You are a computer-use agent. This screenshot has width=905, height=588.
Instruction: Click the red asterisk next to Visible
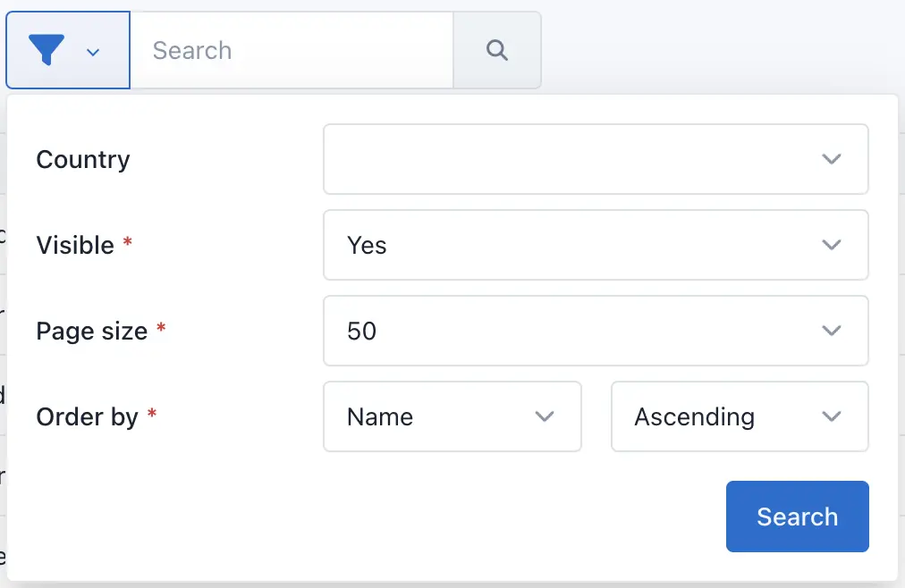click(x=128, y=241)
